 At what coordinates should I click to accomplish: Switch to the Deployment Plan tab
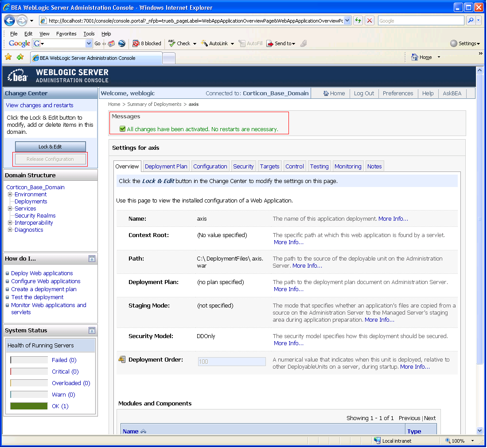click(x=166, y=167)
